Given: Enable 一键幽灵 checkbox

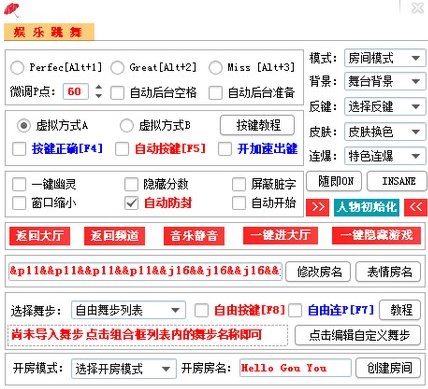Looking at the screenshot, I should click(x=19, y=184).
